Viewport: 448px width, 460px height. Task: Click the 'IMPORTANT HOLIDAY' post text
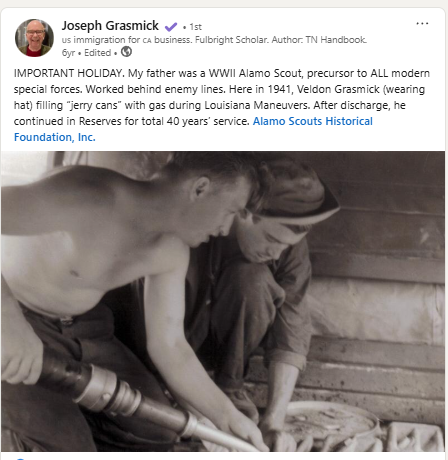pyautogui.click(x=69, y=73)
